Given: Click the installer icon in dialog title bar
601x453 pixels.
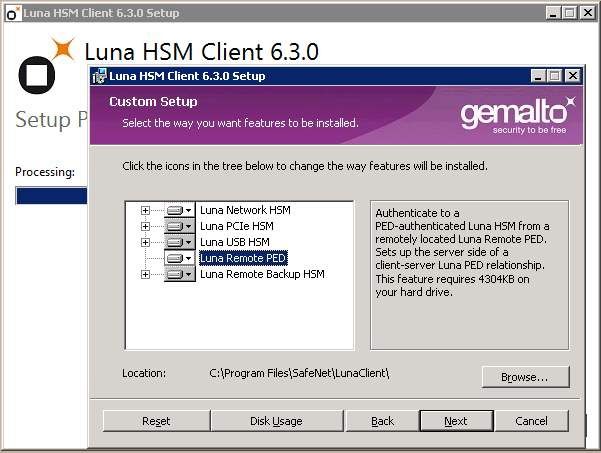Looking at the screenshot, I should coord(100,76).
